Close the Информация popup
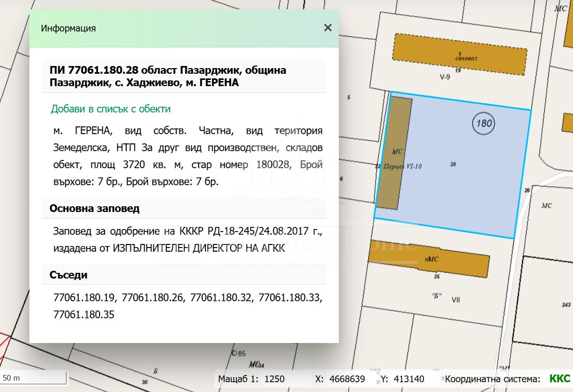 pos(328,28)
